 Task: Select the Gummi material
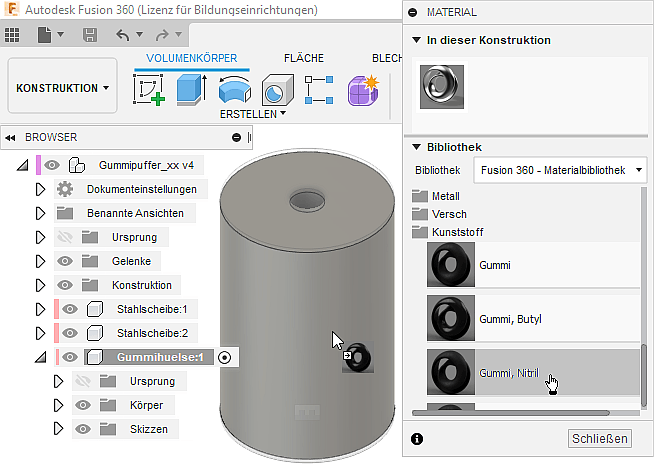[x=533, y=265]
